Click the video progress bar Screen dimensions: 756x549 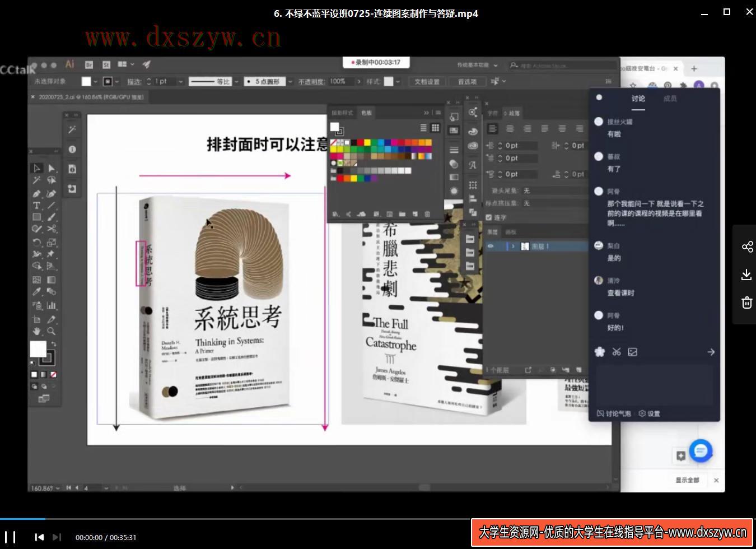coord(378,519)
